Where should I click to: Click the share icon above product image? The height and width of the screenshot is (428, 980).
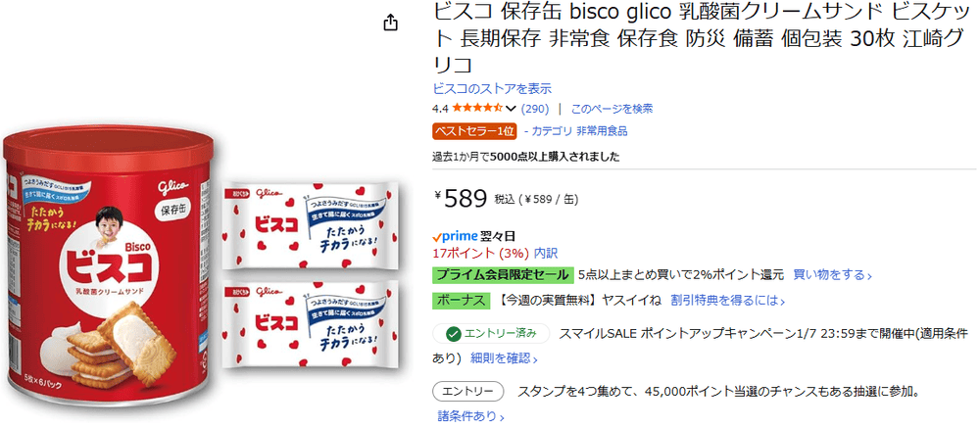[390, 23]
